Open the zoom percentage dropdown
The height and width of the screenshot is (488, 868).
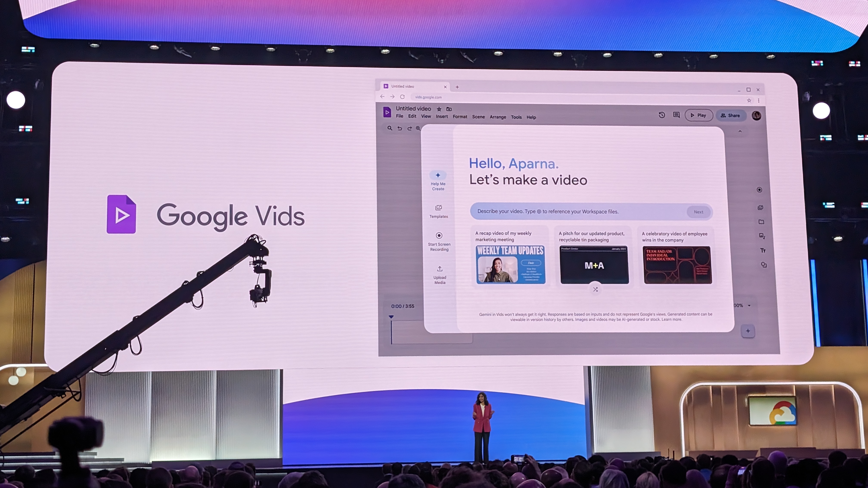(x=749, y=306)
